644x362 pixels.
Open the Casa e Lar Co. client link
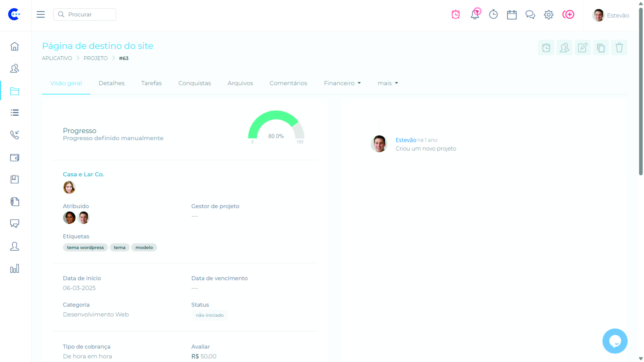tap(83, 174)
